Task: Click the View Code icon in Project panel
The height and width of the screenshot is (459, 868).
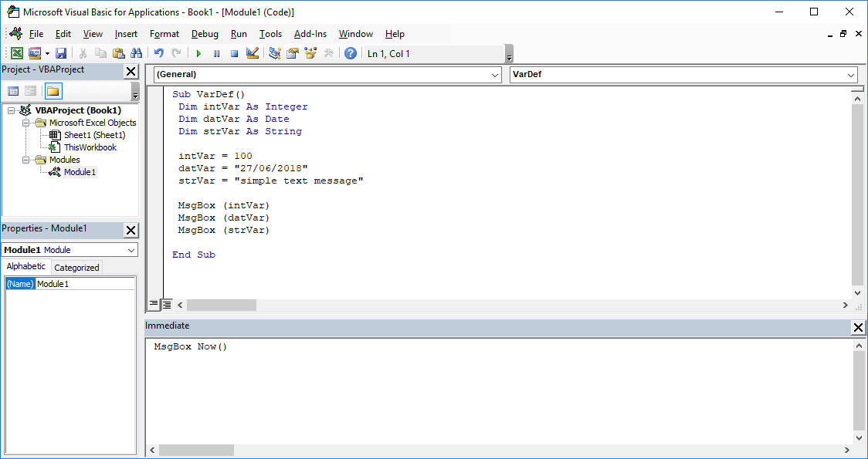Action: click(13, 91)
